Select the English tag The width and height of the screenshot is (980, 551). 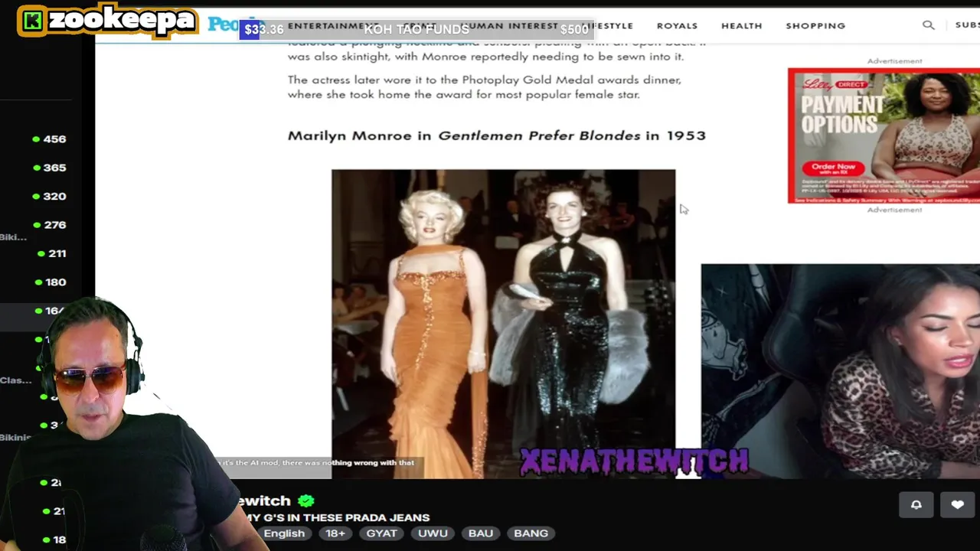tap(284, 533)
